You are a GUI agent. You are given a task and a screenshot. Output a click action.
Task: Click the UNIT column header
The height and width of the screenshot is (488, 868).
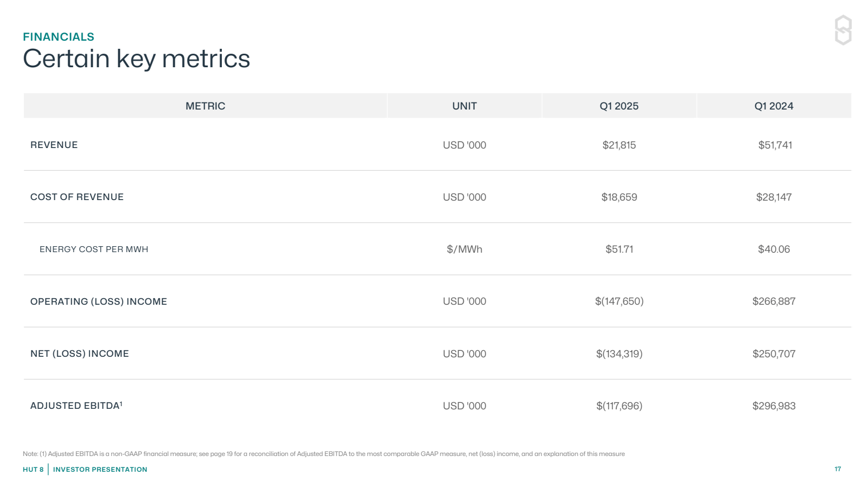pos(464,106)
